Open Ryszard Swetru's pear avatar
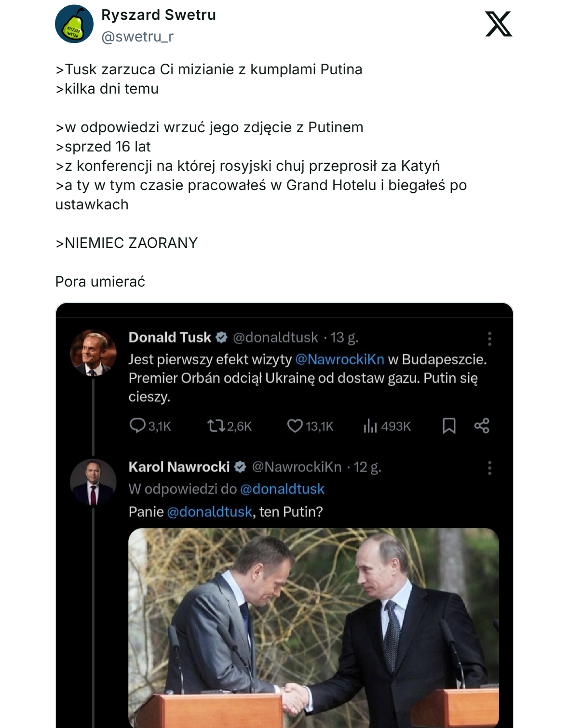 (x=74, y=24)
